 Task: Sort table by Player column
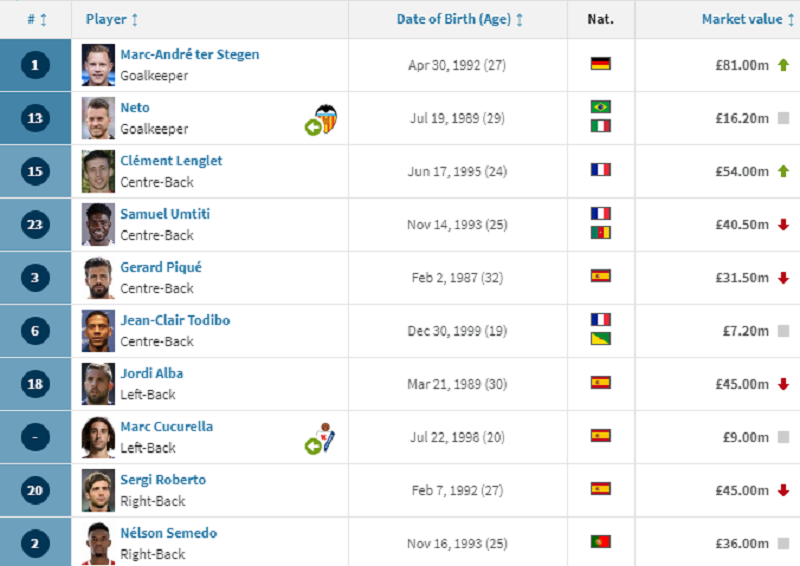point(112,20)
